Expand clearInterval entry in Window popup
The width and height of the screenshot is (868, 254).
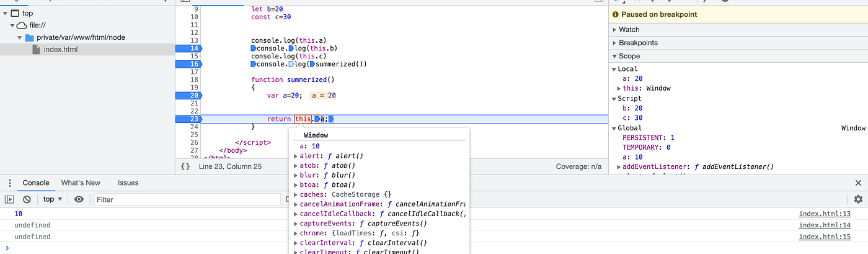tap(296, 243)
